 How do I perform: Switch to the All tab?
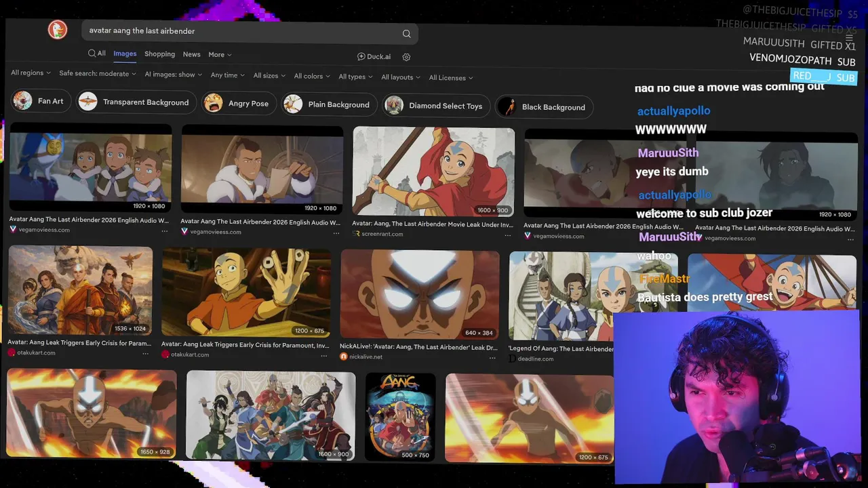pos(97,53)
